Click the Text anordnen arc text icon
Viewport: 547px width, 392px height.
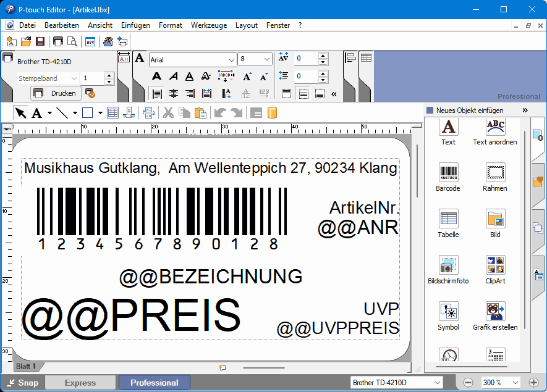pos(495,132)
